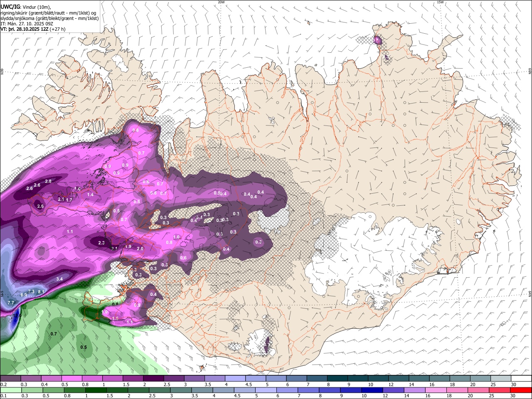Click the VT: þri. 28.10.2025 12Z timestamp
Viewport: 532px width, 399px height.
point(24,30)
